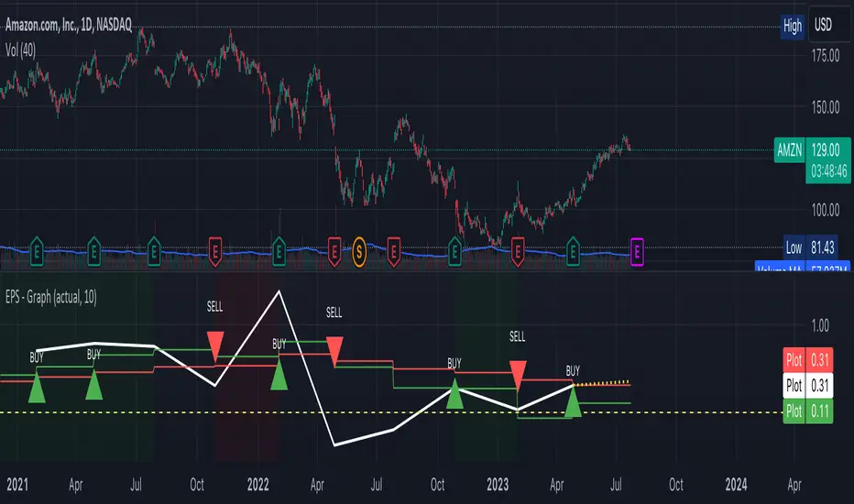Click the 03:48:46 countdown timer label

point(829,171)
